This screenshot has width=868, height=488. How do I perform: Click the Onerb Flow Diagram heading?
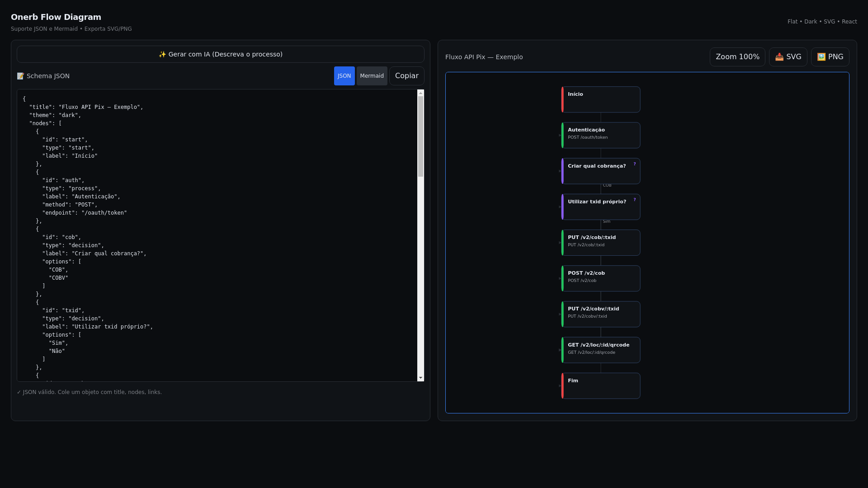point(56,17)
